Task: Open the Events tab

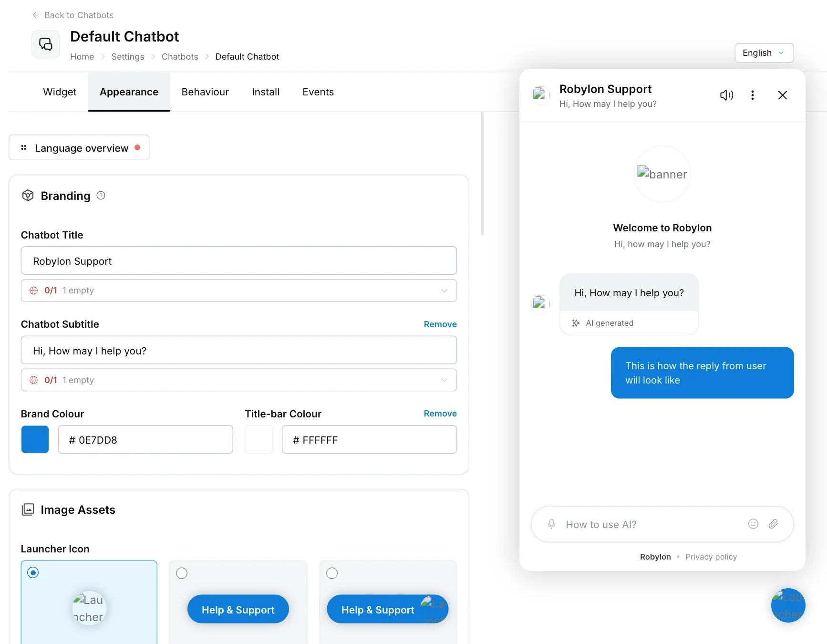Action: coord(318,92)
